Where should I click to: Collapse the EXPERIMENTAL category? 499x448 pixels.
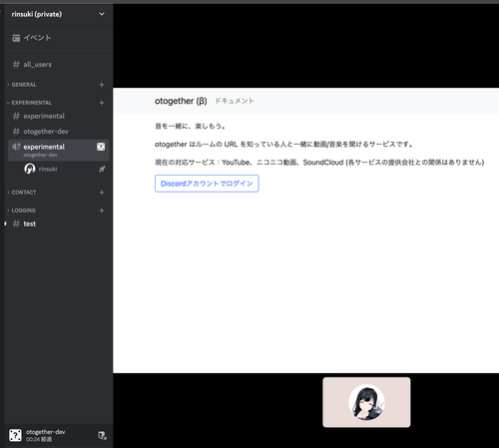pyautogui.click(x=31, y=103)
